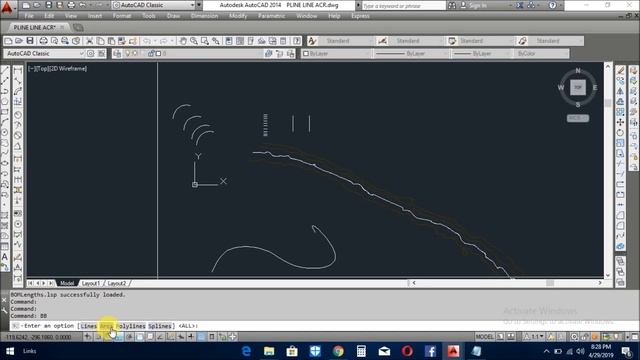Toggle MODEL space button in the status bar
The image size is (640, 360).
click(x=484, y=337)
